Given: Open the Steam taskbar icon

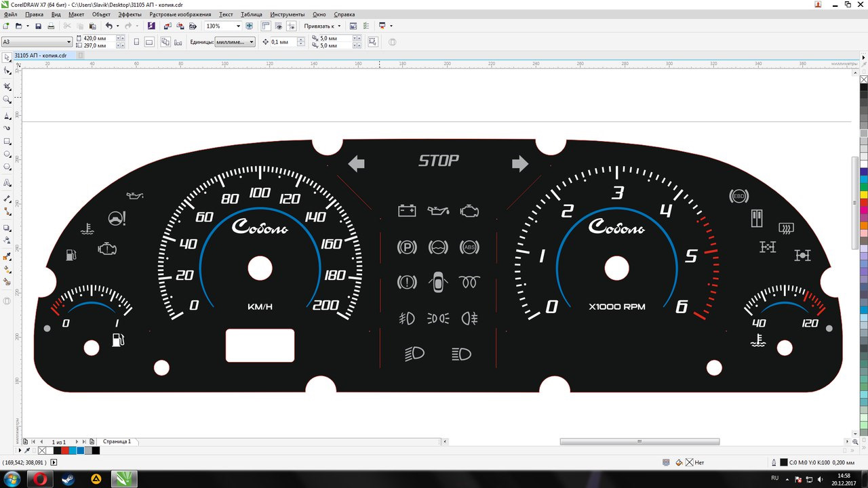Looking at the screenshot, I should click(68, 479).
